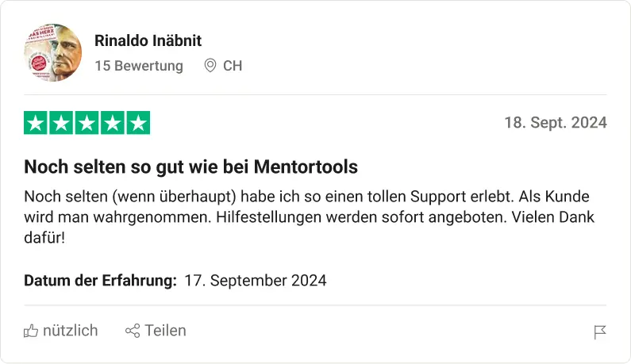Click the experience date 17. September 2024
Viewport: 631px width, 364px height.
click(255, 280)
